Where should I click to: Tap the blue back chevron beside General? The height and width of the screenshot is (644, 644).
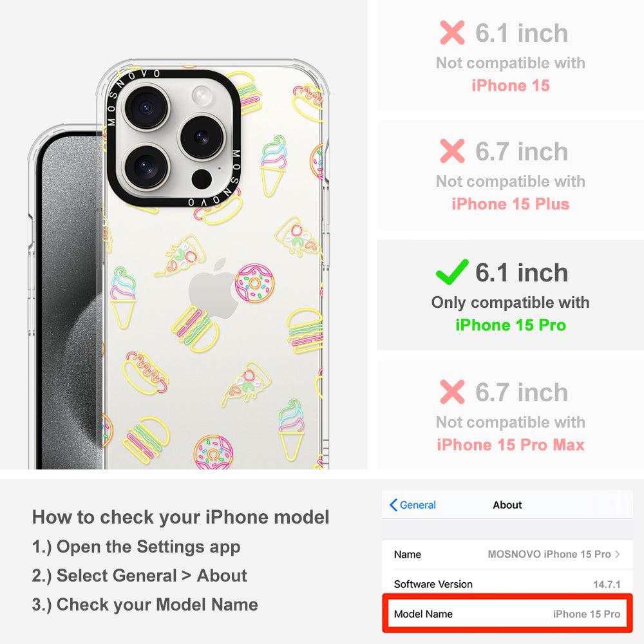393,505
